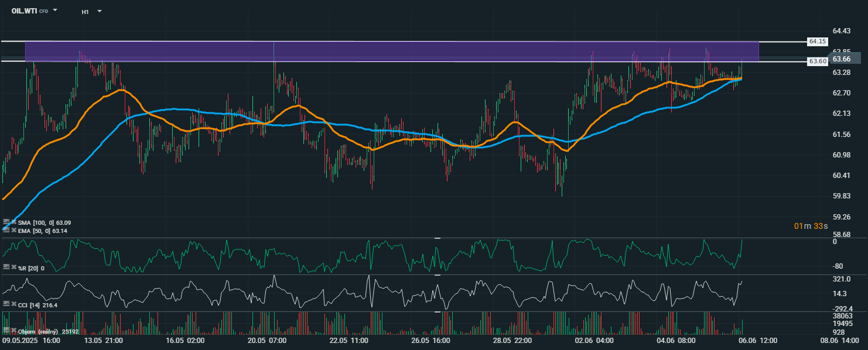Delete the %R [20] indicator
Screen dimensions: 868x350
coord(14,267)
